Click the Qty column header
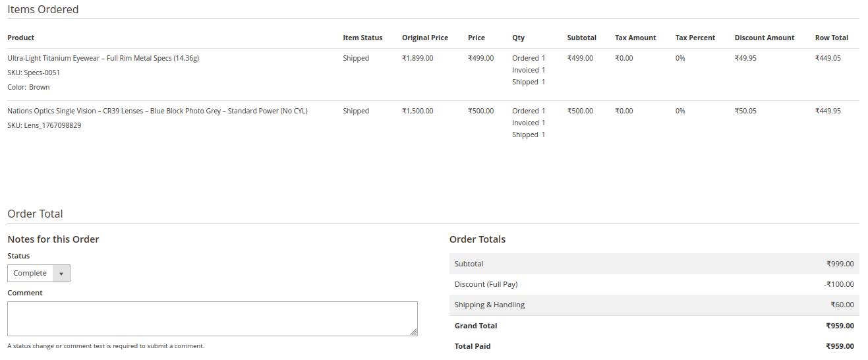 coord(519,38)
